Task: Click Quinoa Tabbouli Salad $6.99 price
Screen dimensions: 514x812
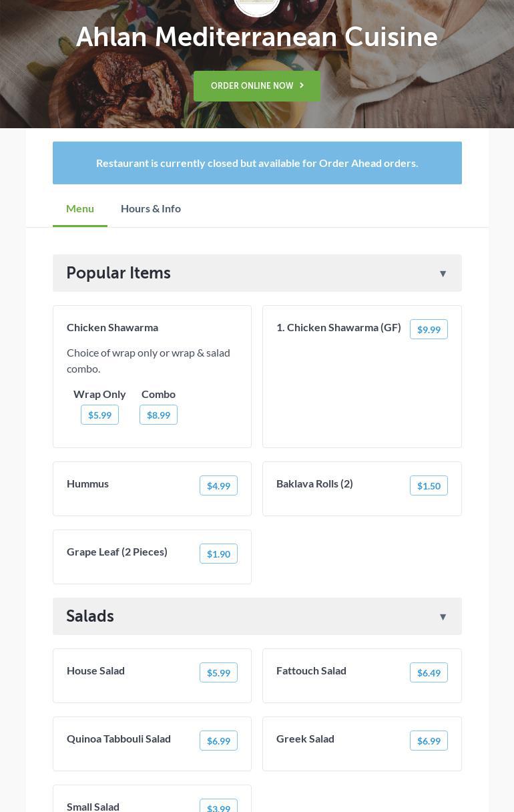Action: click(218, 741)
